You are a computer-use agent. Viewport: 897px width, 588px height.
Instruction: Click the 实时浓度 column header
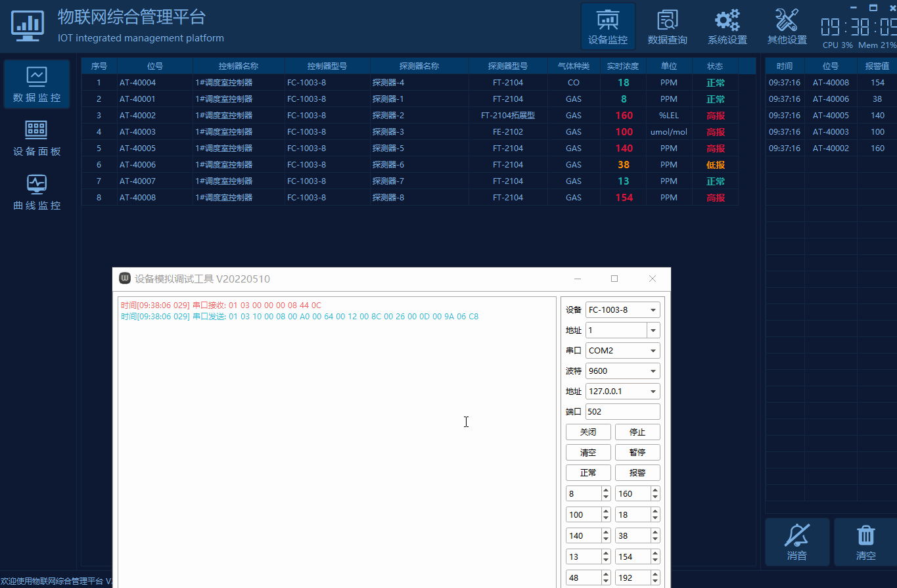coord(623,66)
